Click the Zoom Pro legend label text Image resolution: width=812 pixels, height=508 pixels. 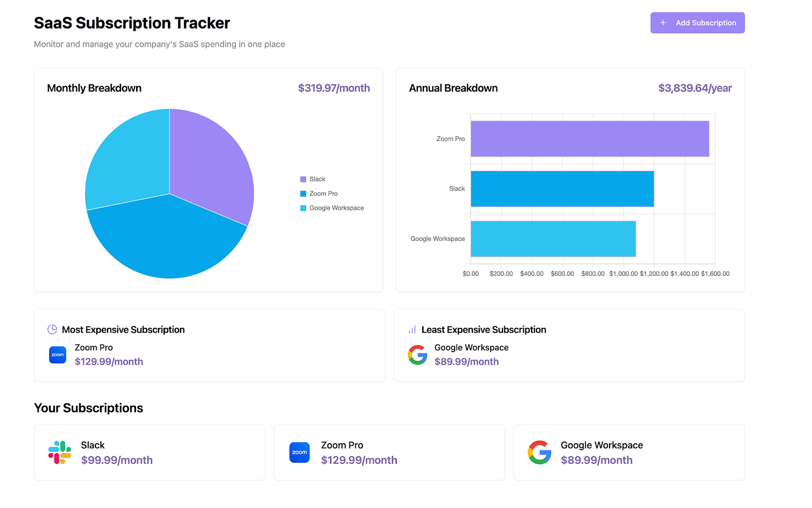click(x=323, y=194)
